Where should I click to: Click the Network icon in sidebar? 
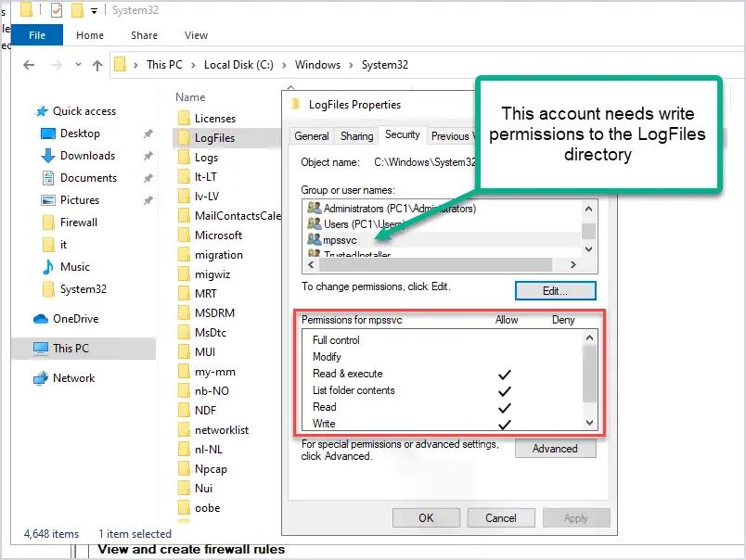point(41,378)
